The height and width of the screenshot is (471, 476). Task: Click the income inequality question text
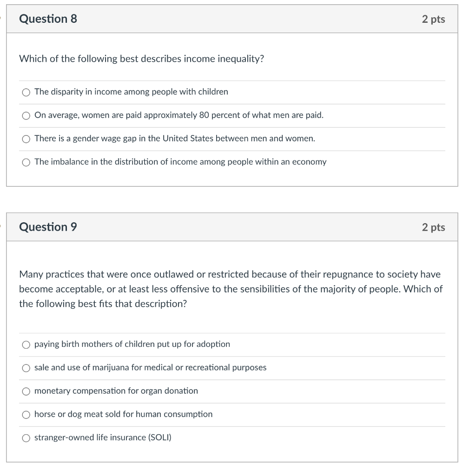click(x=141, y=59)
